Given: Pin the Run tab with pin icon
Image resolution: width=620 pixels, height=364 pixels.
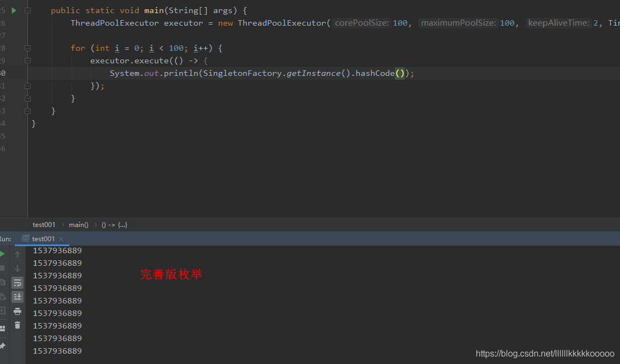Looking at the screenshot, I should click(x=2, y=346).
